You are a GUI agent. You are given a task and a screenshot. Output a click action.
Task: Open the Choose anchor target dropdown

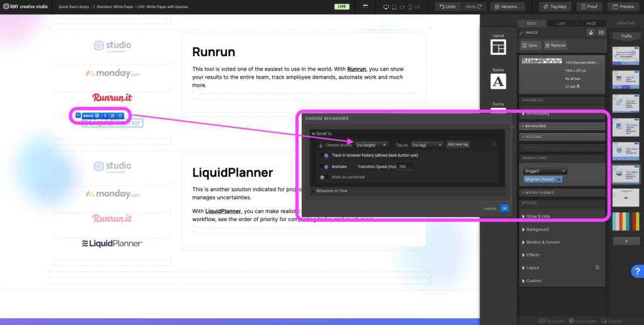371,145
